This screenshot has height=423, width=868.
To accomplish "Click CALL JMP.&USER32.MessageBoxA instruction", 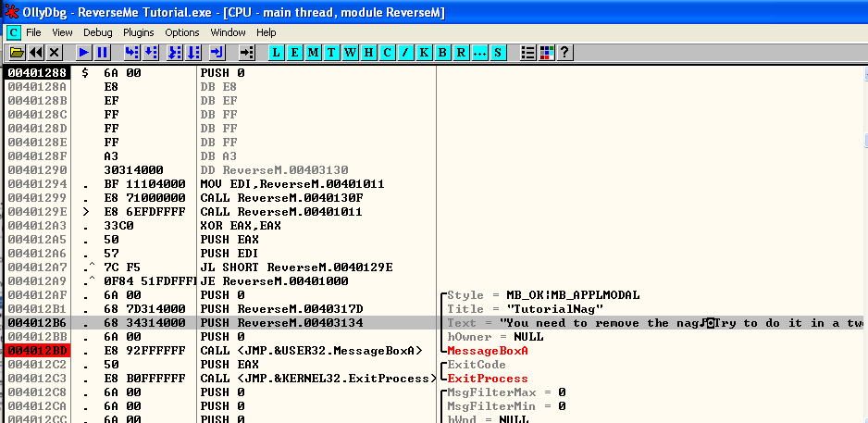I will (312, 351).
